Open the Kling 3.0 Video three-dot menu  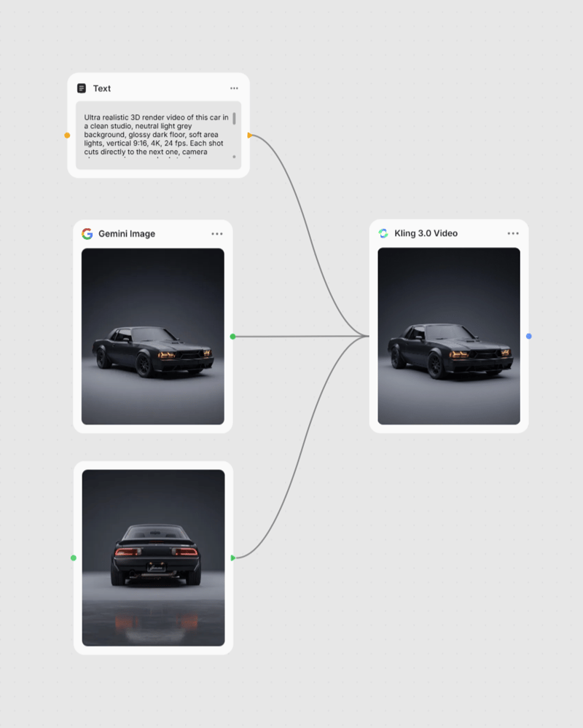513,233
